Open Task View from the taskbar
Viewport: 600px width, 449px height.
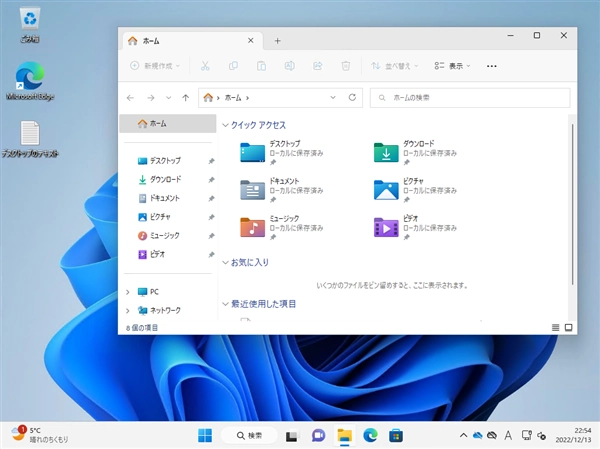click(x=292, y=436)
